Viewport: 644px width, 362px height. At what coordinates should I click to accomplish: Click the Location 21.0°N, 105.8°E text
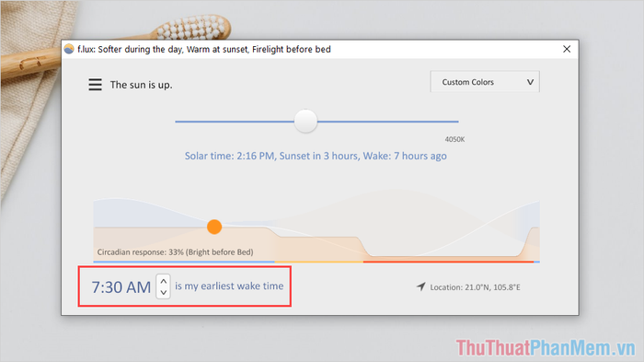[x=475, y=287]
